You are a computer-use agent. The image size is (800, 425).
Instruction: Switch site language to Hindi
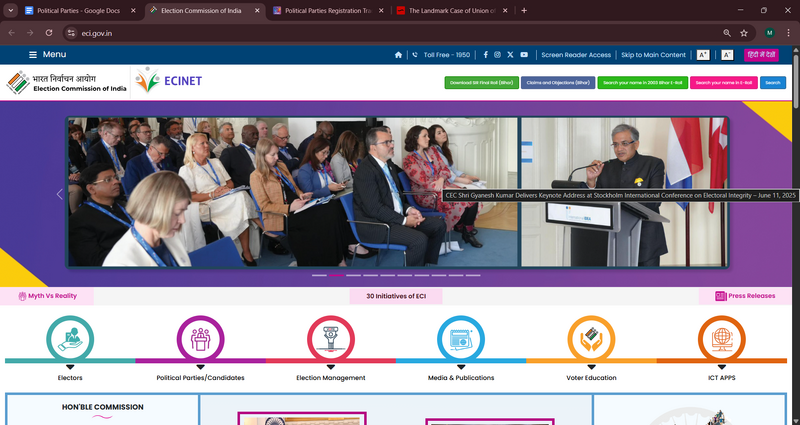tap(761, 55)
